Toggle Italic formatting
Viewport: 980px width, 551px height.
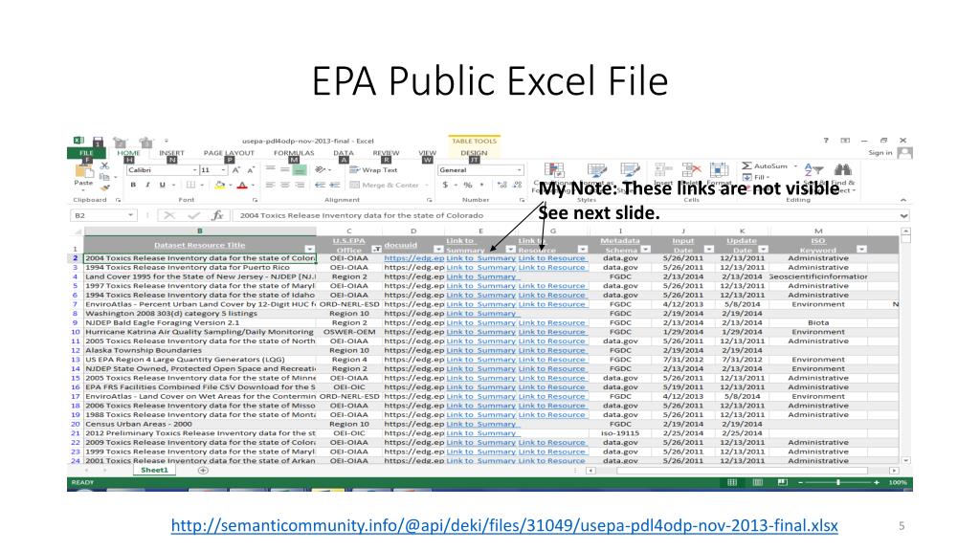(x=147, y=185)
